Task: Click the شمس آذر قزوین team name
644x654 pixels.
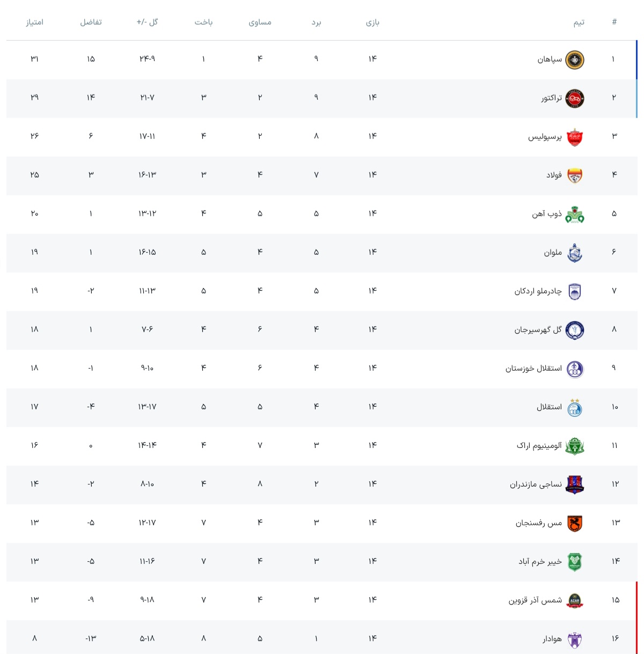Action: coord(535,600)
